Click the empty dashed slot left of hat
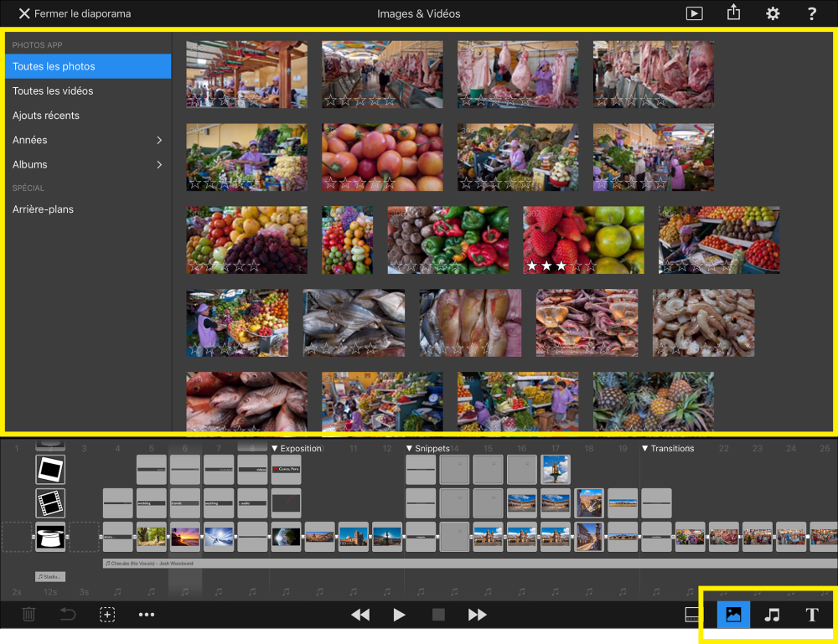 click(17, 537)
